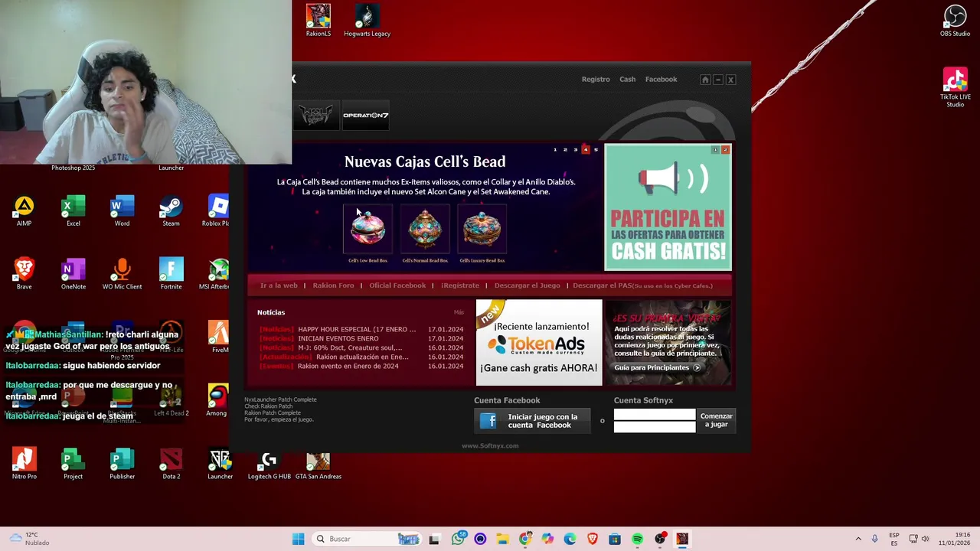Launch OBS Studio from the desktop
The image size is (980, 551).
955,21
